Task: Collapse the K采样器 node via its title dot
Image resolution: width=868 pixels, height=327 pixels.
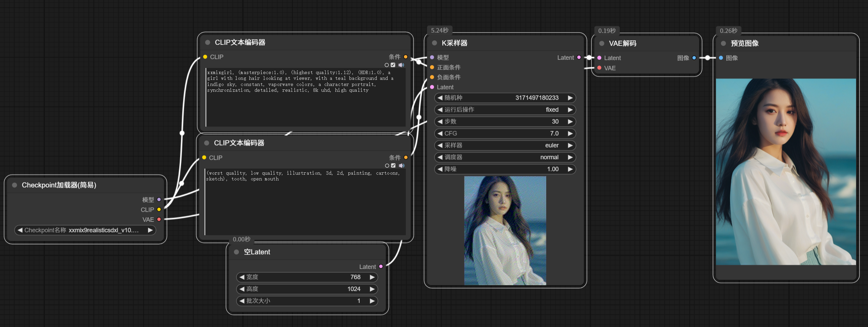Action: click(434, 43)
